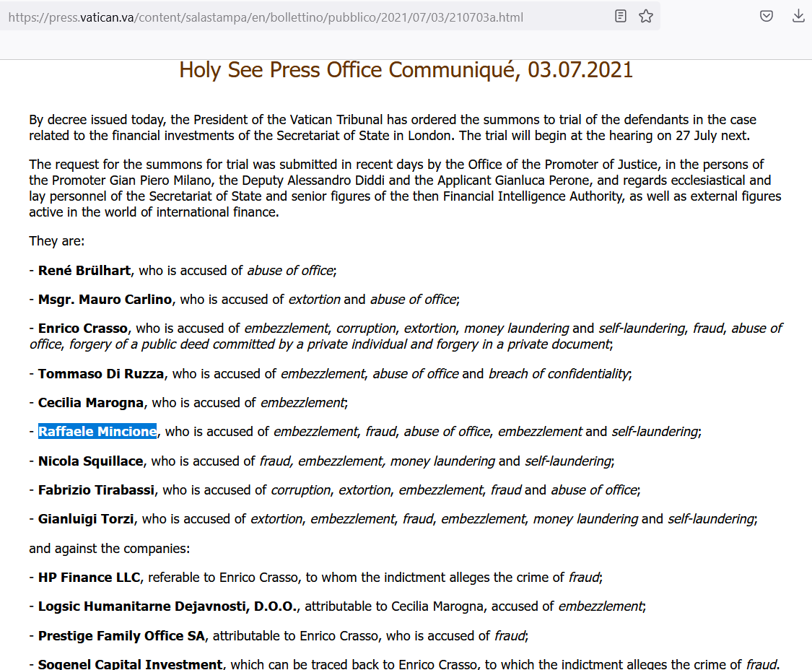
Task: Click Logsic Humanitarne Dejavnosti, D.O.O.
Action: 169,606
